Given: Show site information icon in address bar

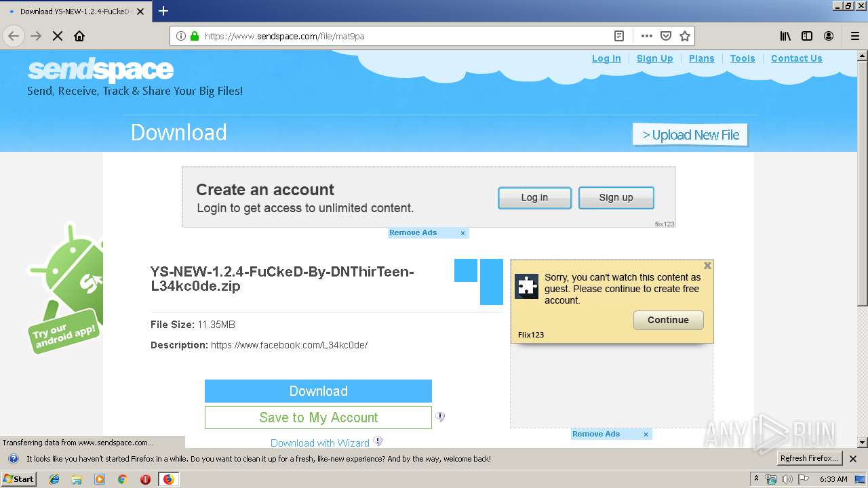Looking at the screenshot, I should pyautogui.click(x=180, y=36).
